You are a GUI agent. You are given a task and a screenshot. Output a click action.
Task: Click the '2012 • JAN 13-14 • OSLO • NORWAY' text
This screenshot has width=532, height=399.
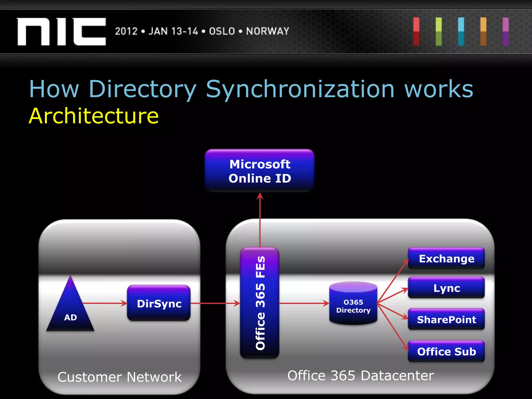click(202, 31)
